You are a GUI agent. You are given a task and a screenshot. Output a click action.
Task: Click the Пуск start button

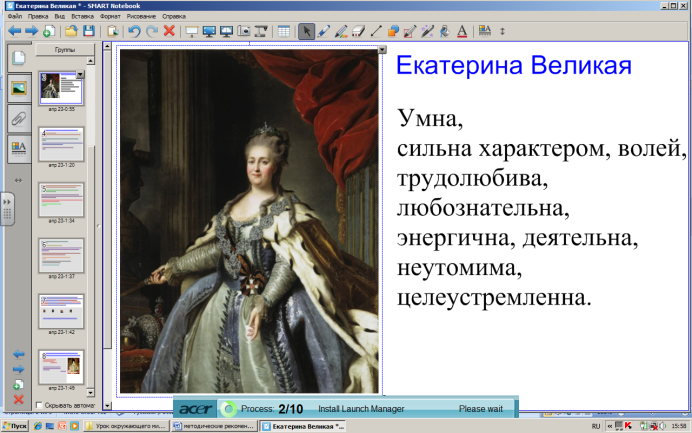tap(15, 426)
